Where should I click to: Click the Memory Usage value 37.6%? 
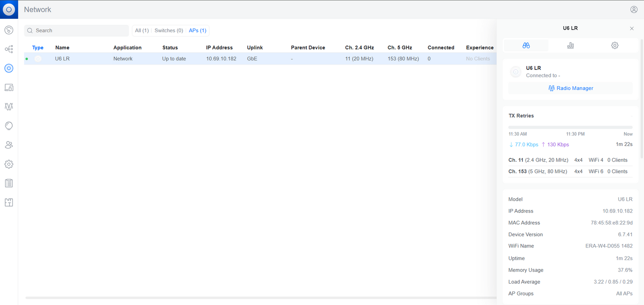[x=625, y=270]
